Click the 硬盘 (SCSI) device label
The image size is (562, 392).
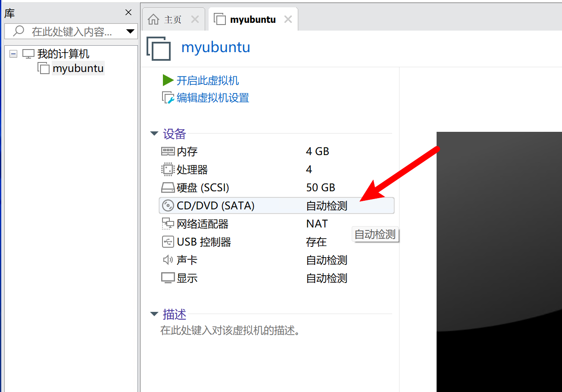(x=203, y=188)
